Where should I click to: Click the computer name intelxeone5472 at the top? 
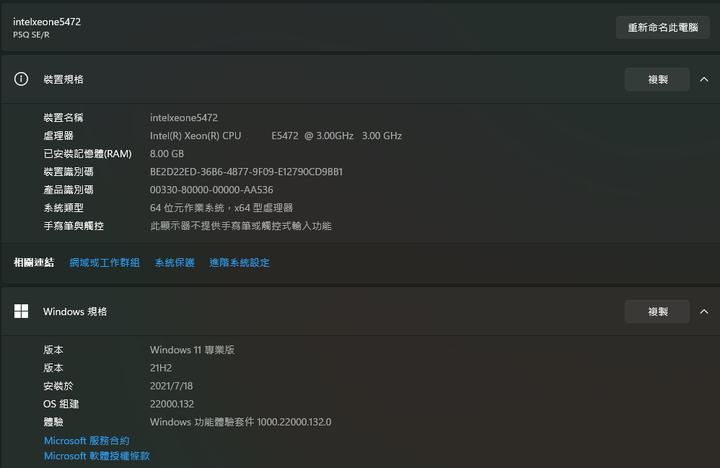pos(47,22)
